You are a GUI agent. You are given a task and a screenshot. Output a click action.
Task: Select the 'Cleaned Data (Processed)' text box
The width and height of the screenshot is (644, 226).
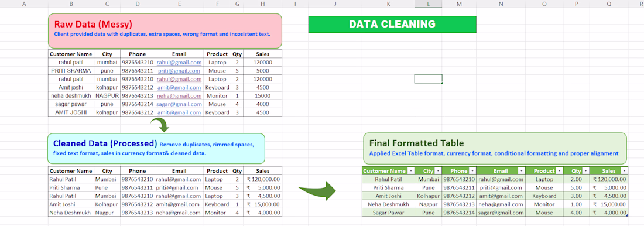coord(156,148)
